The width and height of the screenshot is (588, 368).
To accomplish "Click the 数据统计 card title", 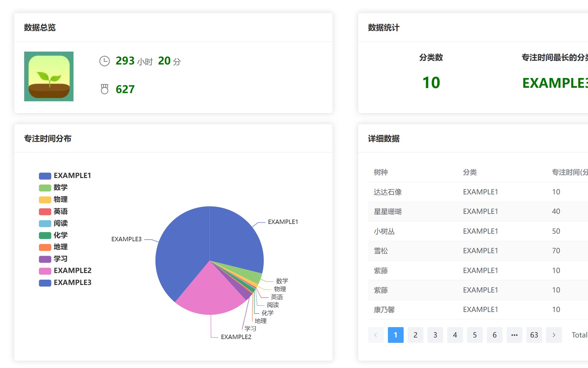I will tap(384, 28).
